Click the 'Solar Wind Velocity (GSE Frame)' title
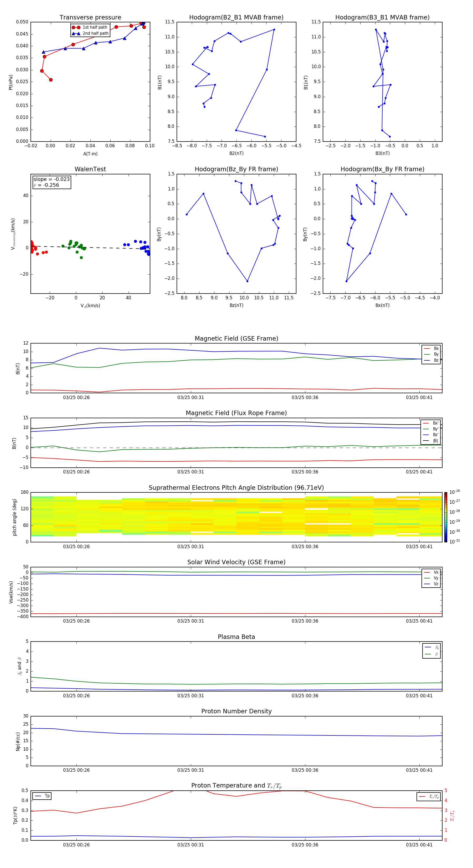Image resolution: width=473 pixels, height=868 pixels. 236,562
